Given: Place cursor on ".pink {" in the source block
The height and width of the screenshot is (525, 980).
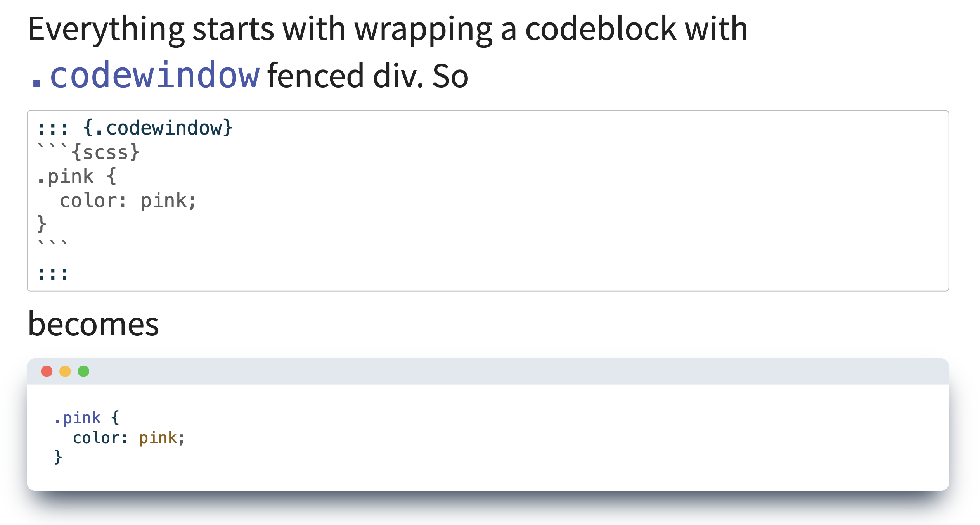Looking at the screenshot, I should tap(76, 177).
